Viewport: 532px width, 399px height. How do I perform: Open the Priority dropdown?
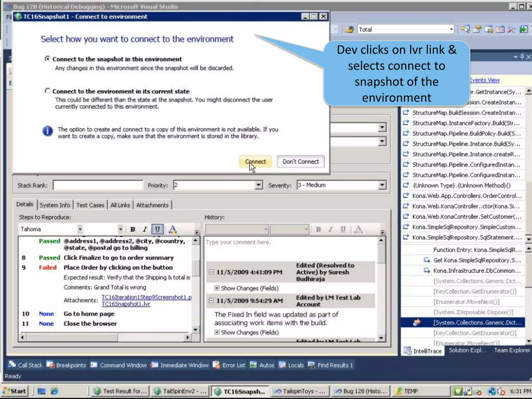(258, 185)
